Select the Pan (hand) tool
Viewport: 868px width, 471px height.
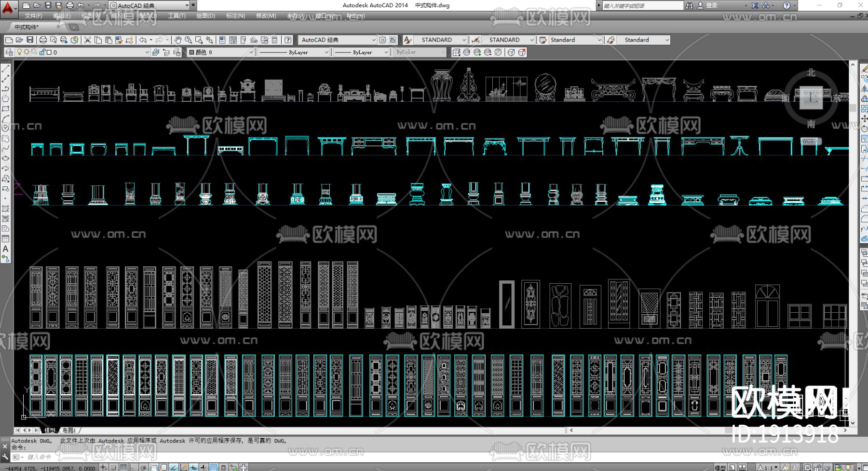(178, 40)
